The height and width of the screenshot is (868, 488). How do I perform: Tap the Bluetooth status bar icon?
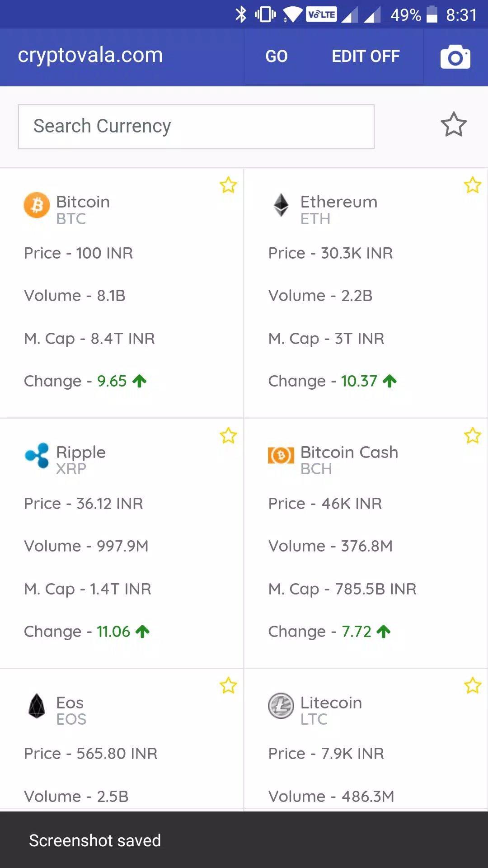241,14
